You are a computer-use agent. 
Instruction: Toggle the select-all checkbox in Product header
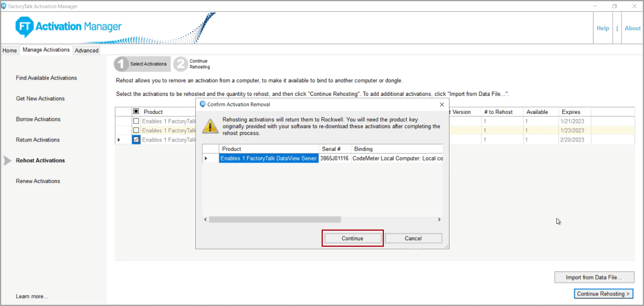pyautogui.click(x=136, y=112)
